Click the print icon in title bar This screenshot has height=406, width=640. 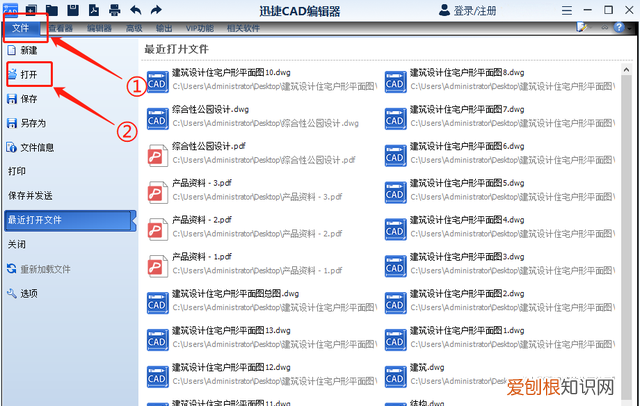click(x=115, y=10)
